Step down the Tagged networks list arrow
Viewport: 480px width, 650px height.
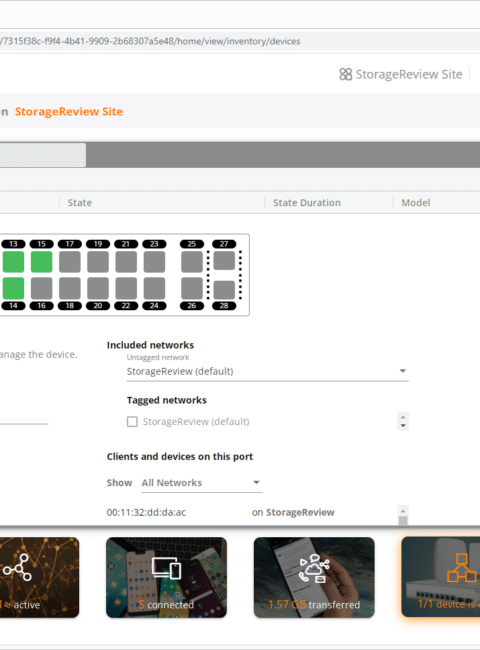click(403, 426)
